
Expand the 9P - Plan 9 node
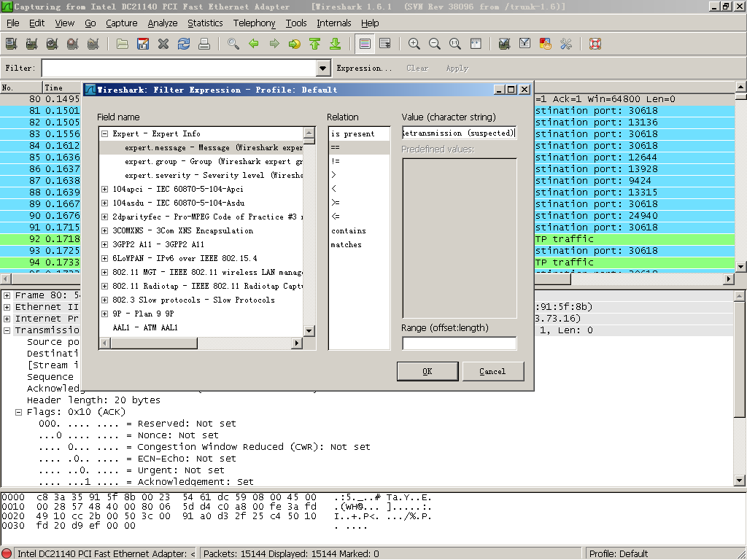[105, 314]
